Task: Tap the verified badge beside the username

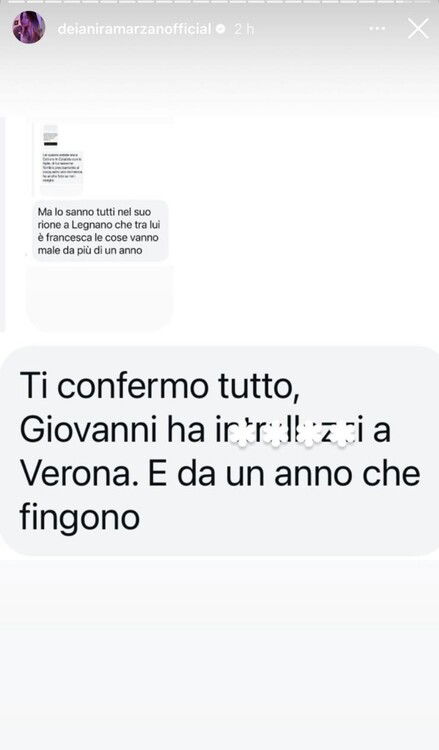Action: click(220, 29)
